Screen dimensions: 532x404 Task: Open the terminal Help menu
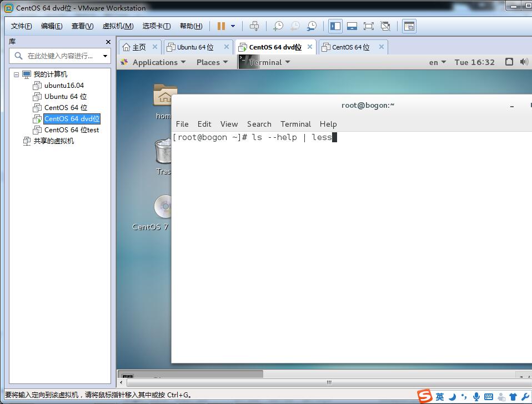[x=328, y=124]
